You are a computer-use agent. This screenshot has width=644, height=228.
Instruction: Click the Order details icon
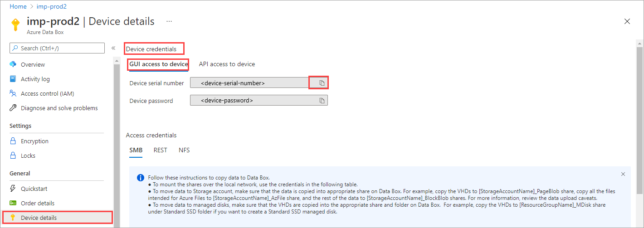coord(13,203)
